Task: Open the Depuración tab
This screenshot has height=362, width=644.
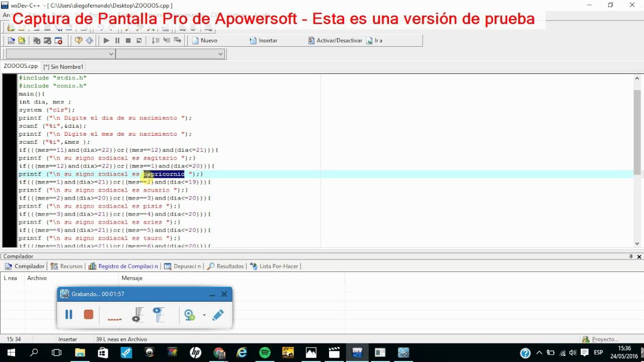Action: tap(183, 266)
